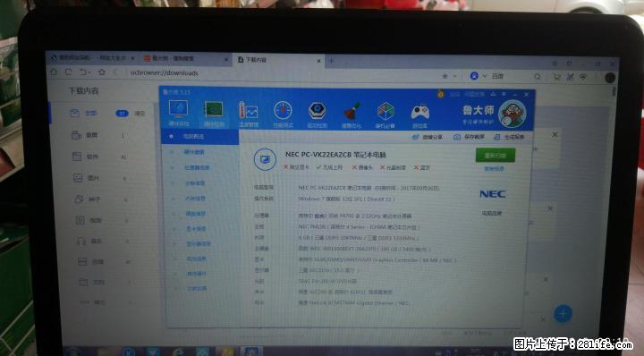Click the Weibo share icon button

[x=428, y=137]
